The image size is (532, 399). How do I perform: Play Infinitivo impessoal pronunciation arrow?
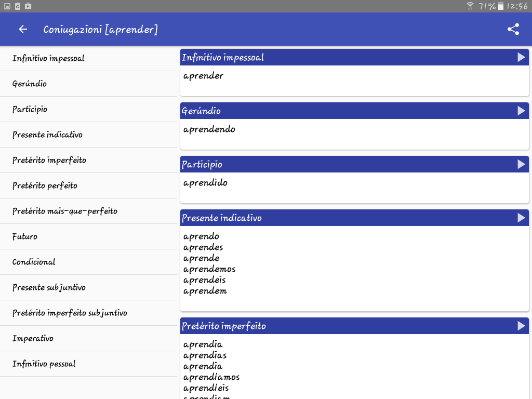521,57
